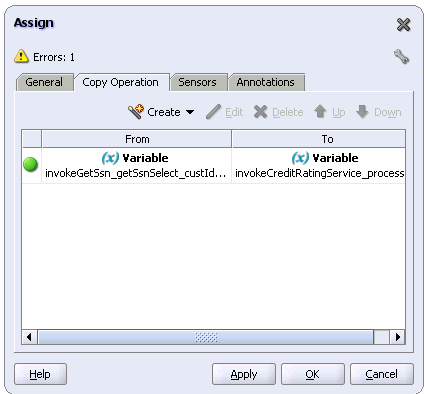The width and height of the screenshot is (424, 394).
Task: Click the right scroll arrow
Action: pyautogui.click(x=398, y=337)
